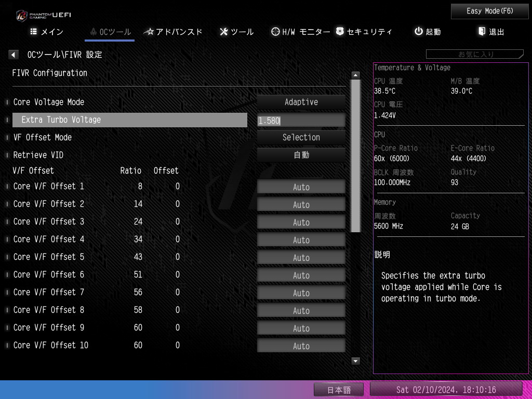Click the ツール wrench icon
532x399 pixels.
(x=223, y=32)
